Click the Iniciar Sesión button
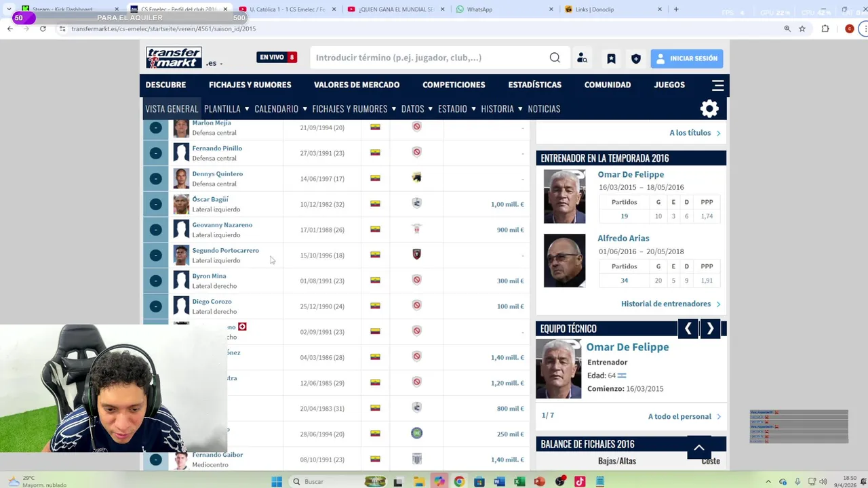Screen dimensions: 868x488 [687, 58]
